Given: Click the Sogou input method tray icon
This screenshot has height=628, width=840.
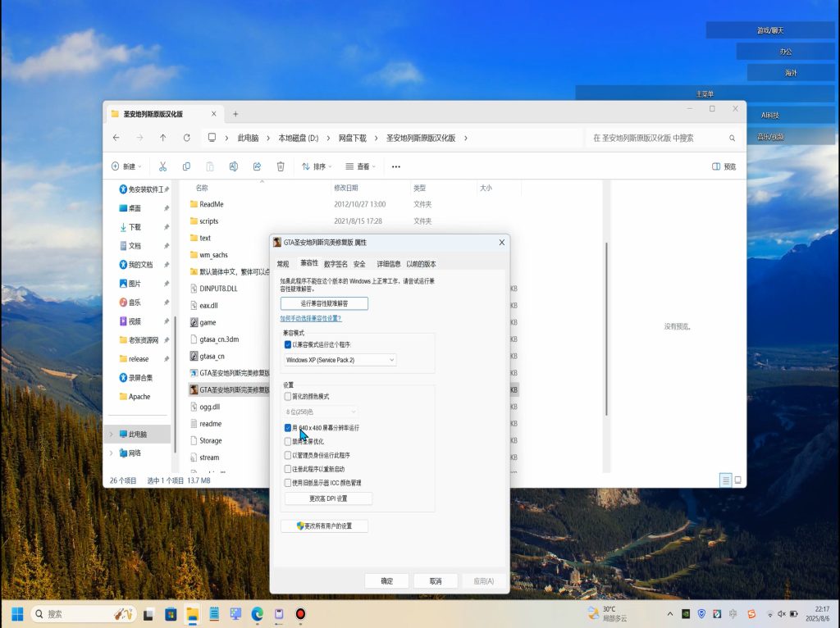Looking at the screenshot, I should click(x=751, y=614).
